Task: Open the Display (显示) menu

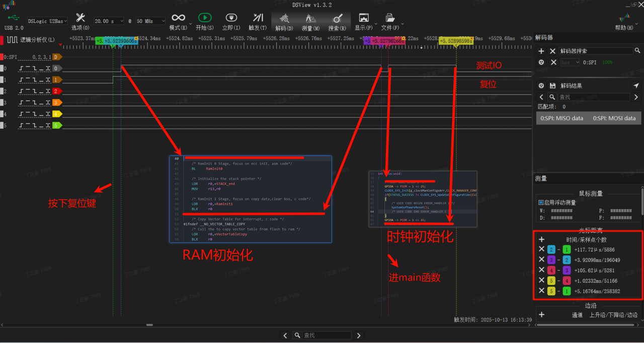Action: [363, 19]
